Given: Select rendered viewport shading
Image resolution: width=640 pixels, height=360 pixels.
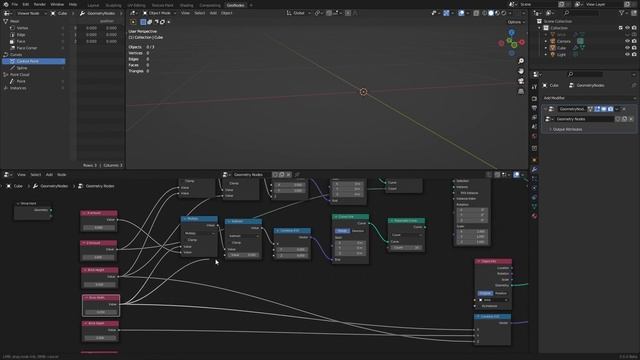Looking at the screenshot, I should pyautogui.click(x=504, y=13).
